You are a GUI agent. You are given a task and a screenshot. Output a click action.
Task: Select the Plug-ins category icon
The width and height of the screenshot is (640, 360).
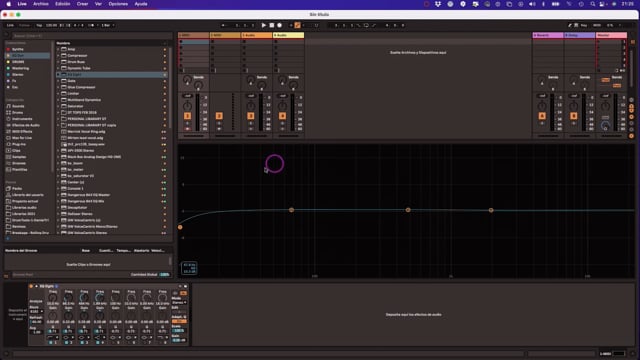[9, 144]
